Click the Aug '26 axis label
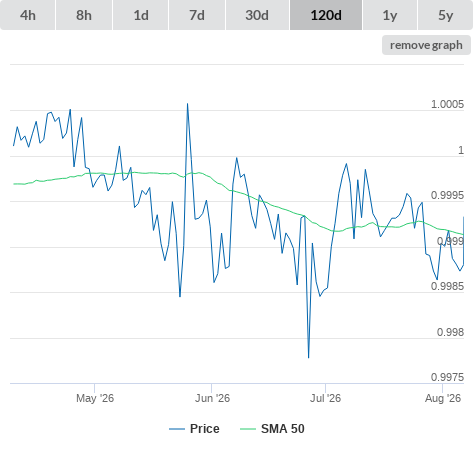This screenshot has height=455, width=474. (443, 398)
